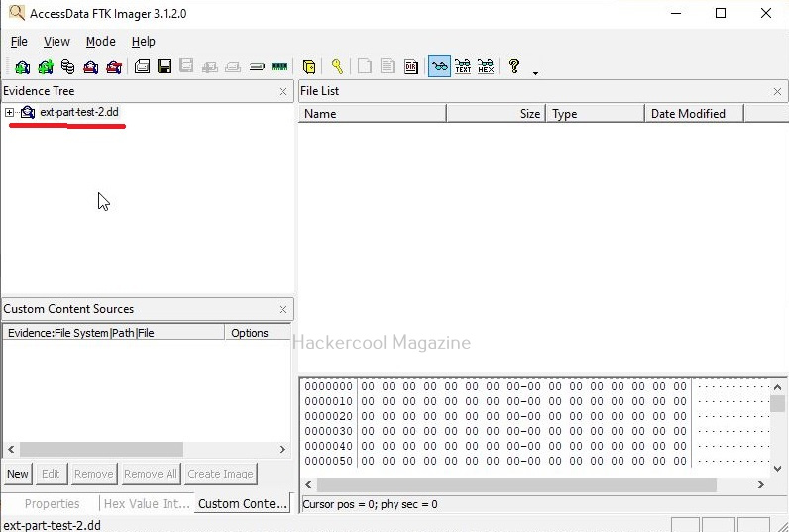Click the Remove Evidence Item icon
This screenshot has width=789, height=532.
[90, 67]
